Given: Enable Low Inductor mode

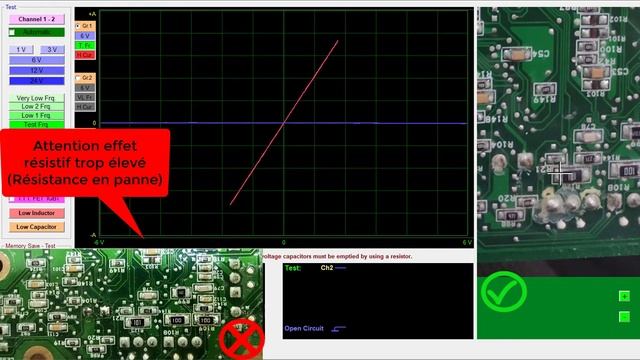Looking at the screenshot, I should coord(36,213).
